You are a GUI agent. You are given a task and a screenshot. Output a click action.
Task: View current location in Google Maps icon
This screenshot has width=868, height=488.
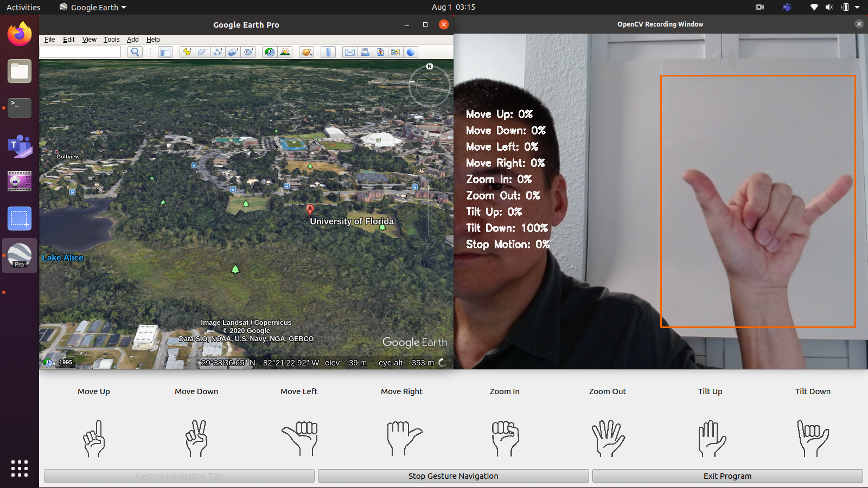tap(395, 52)
